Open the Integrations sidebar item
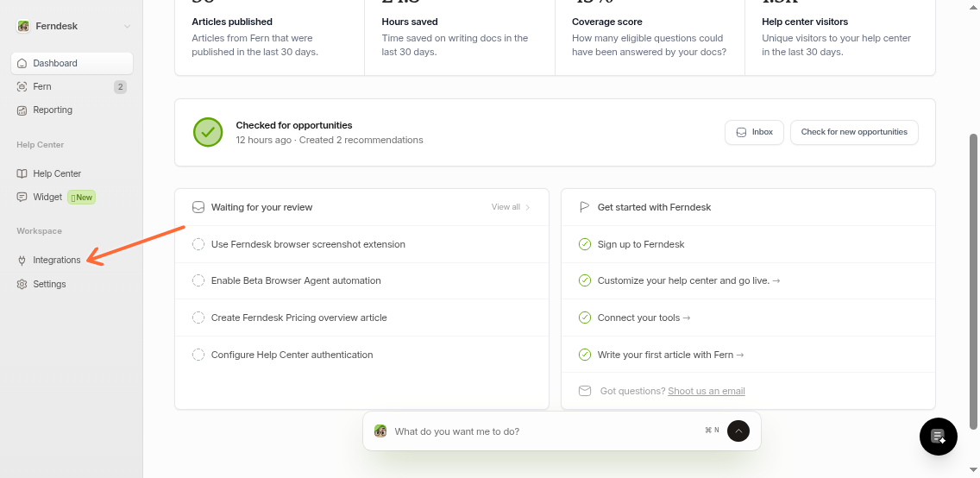The width and height of the screenshot is (980, 478). (x=72, y=260)
